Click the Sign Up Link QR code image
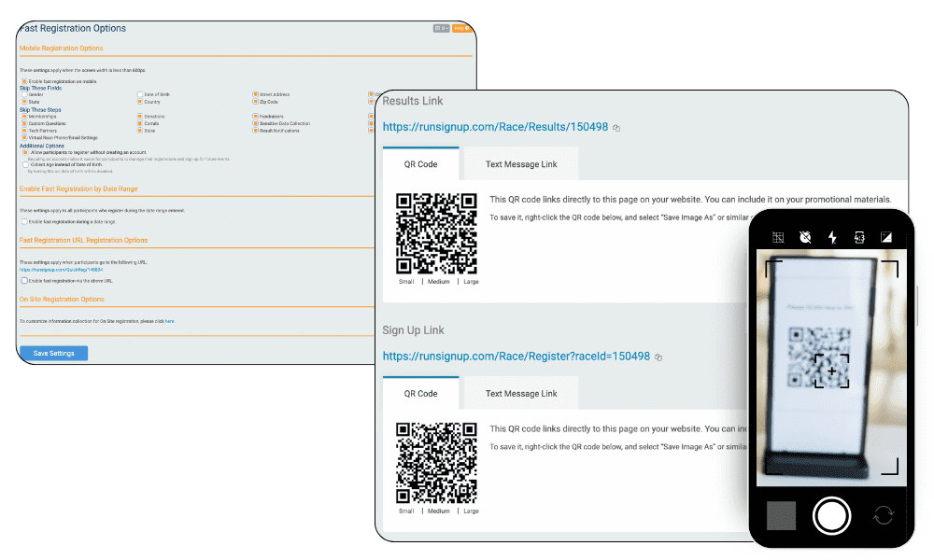Screen dimensions: 934x560 click(x=436, y=463)
